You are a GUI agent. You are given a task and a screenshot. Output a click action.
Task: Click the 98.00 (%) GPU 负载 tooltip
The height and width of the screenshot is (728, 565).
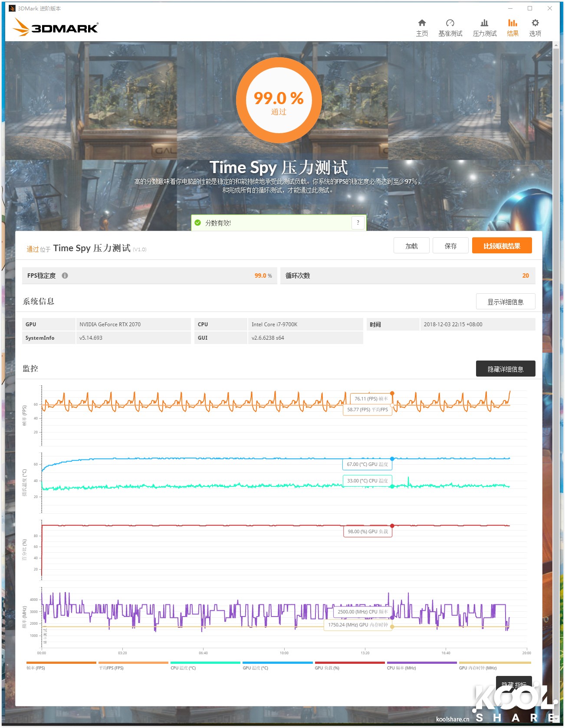pyautogui.click(x=368, y=531)
